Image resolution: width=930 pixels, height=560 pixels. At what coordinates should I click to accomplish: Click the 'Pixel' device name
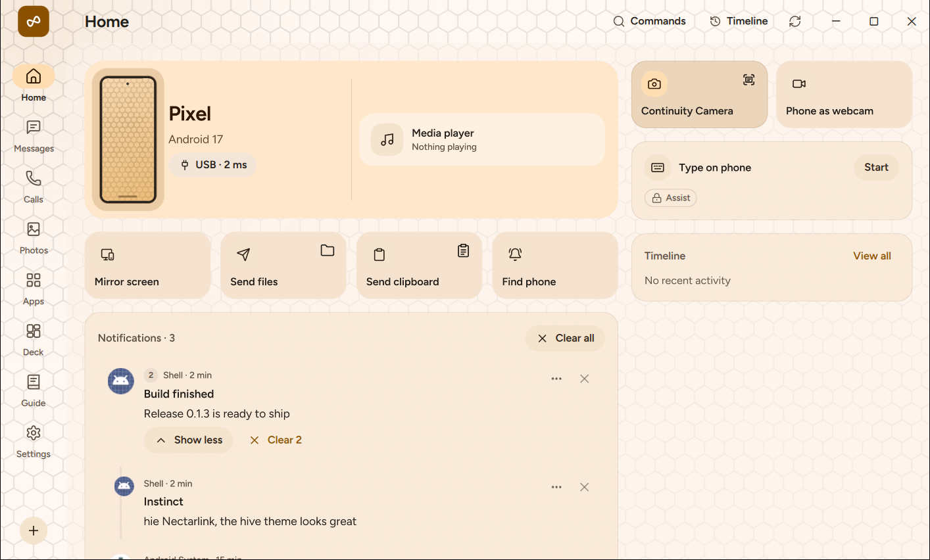[190, 114]
